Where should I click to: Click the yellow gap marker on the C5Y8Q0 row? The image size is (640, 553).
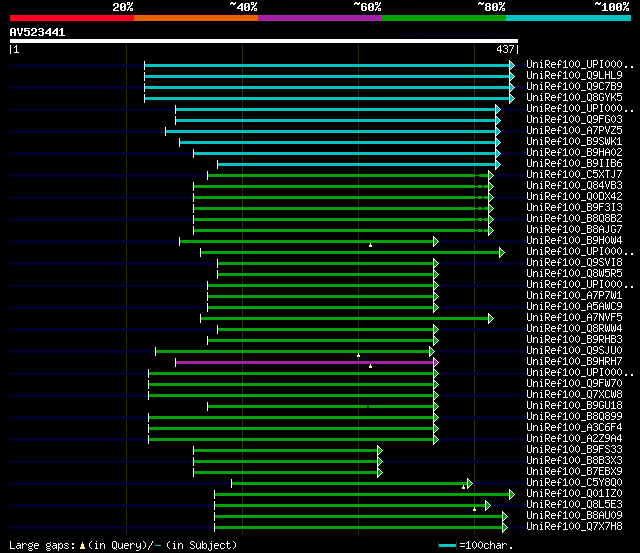463,487
